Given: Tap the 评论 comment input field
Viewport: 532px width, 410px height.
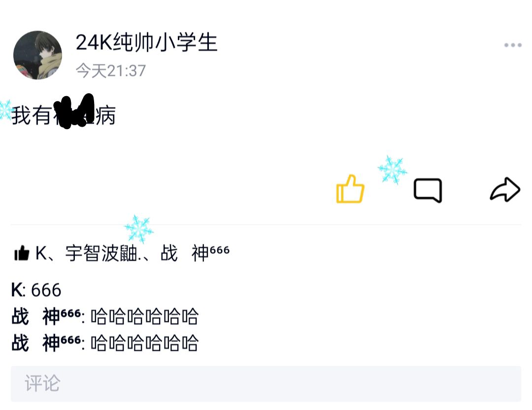Looking at the screenshot, I should (266, 383).
